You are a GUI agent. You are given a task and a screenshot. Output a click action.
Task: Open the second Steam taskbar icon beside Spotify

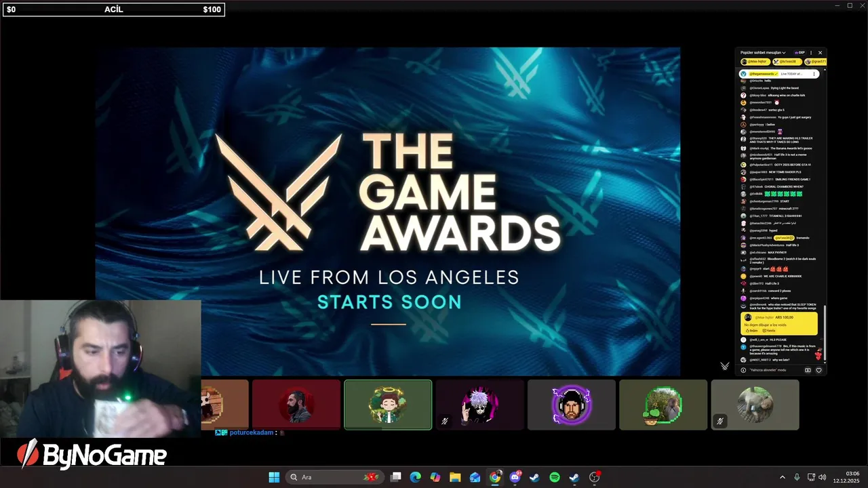[574, 477]
